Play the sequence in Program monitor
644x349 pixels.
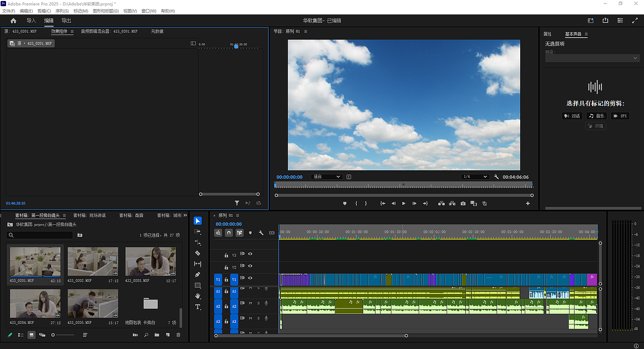click(404, 203)
